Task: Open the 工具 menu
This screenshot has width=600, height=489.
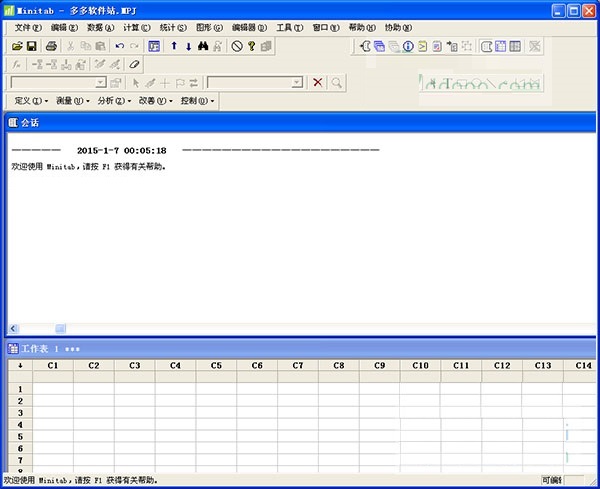Action: coord(290,28)
